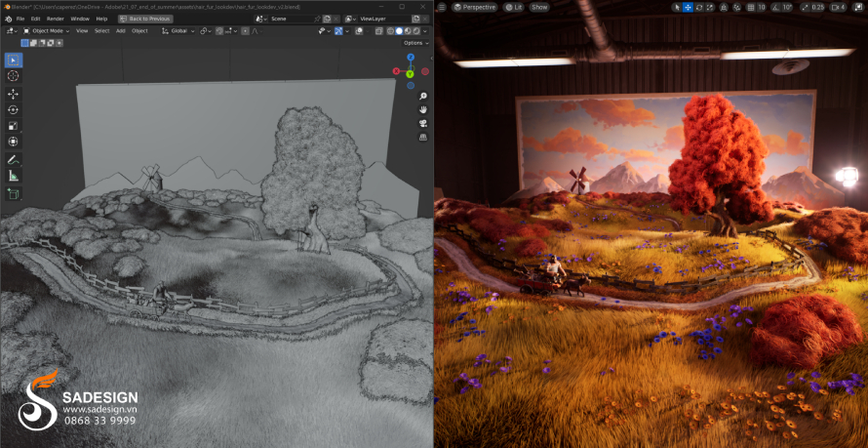868x448 pixels.
Task: Click the Zoom viewport magnifier icon
Action: click(x=423, y=97)
